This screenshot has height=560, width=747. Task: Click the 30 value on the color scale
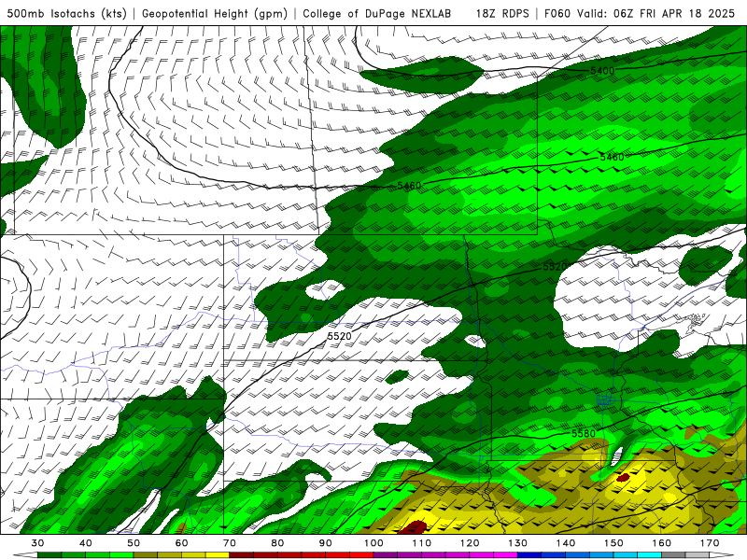point(37,543)
